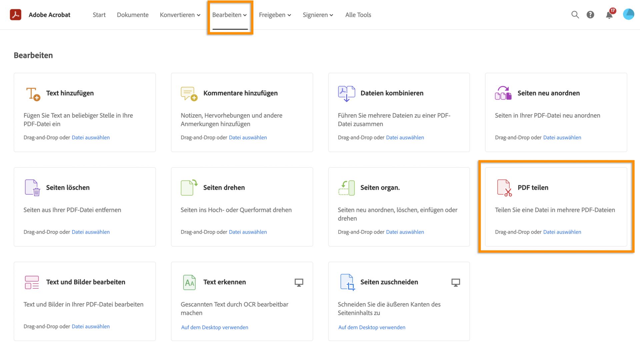The width and height of the screenshot is (640, 364).
Task: Click 'Seiten aus Ihrer PDF-Datei entfernen' description
Action: (72, 210)
